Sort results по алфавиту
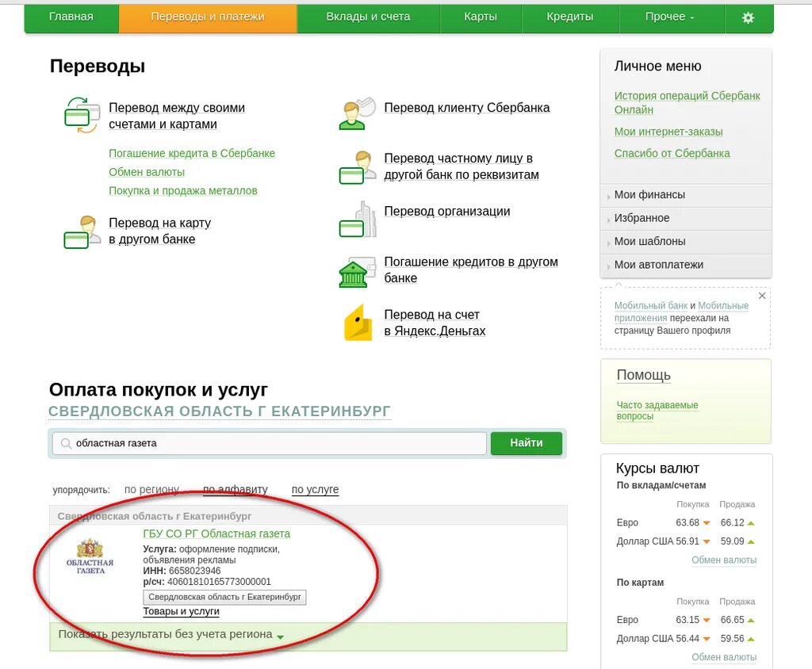This screenshot has width=812, height=669. (235, 489)
